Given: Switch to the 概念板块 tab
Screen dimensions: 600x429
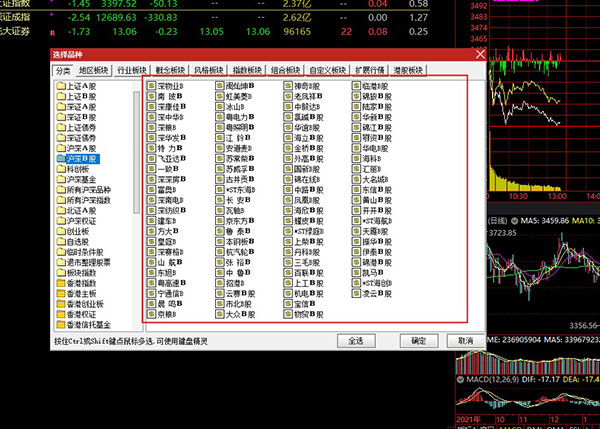Looking at the screenshot, I should pyautogui.click(x=170, y=70).
